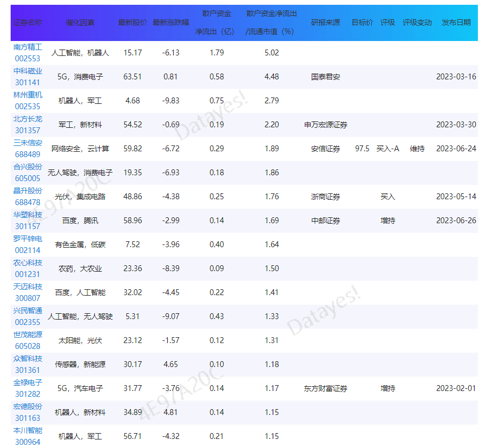Click the 评级 column header
The width and height of the screenshot is (488, 448).
pos(388,22)
